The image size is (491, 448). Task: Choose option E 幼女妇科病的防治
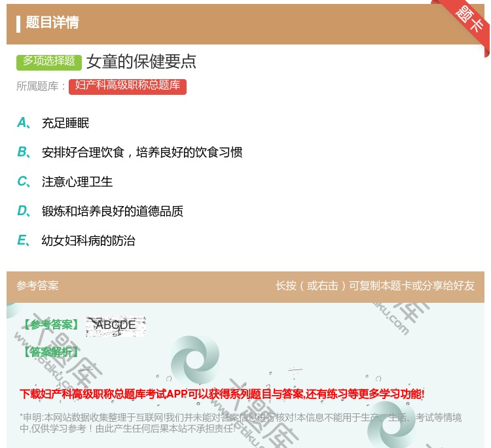click(x=76, y=241)
